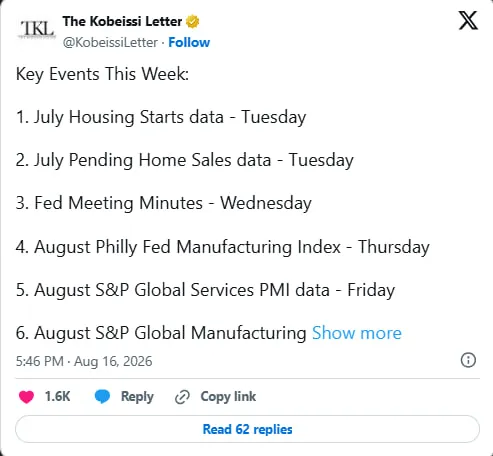Open the Read 62 replies button

coord(247,429)
